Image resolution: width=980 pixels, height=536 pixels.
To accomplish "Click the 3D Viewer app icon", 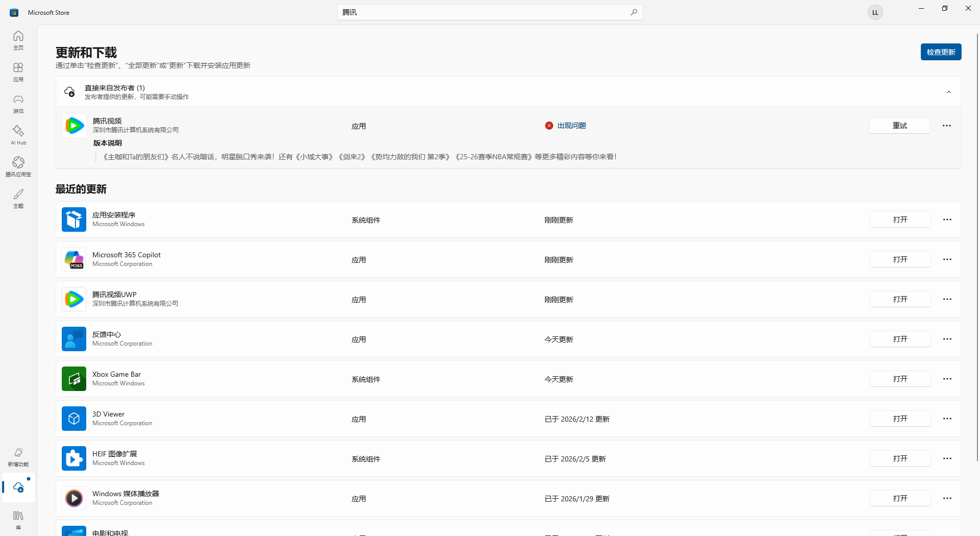I will (x=74, y=419).
